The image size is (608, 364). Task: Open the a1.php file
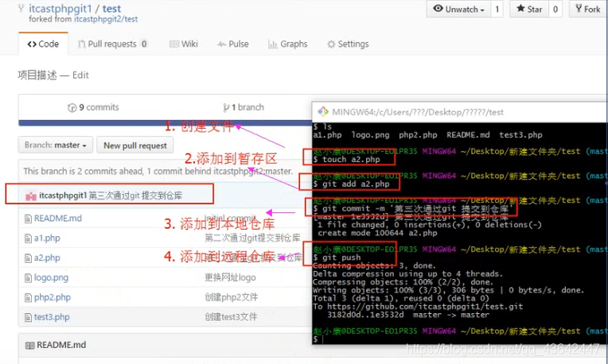(x=47, y=238)
